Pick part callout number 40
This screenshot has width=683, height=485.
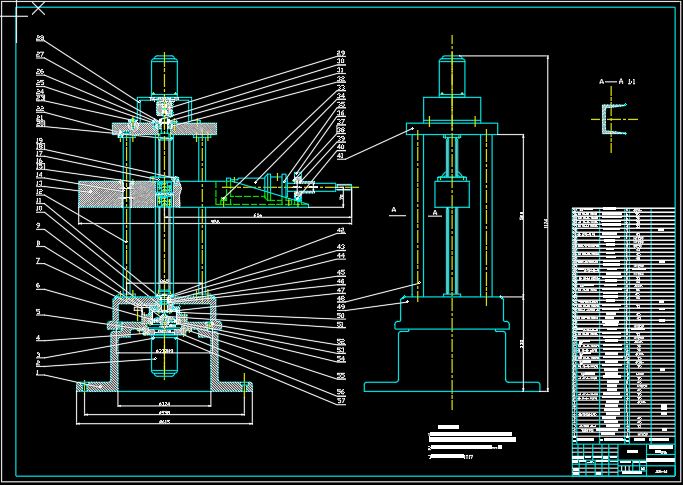[341, 147]
